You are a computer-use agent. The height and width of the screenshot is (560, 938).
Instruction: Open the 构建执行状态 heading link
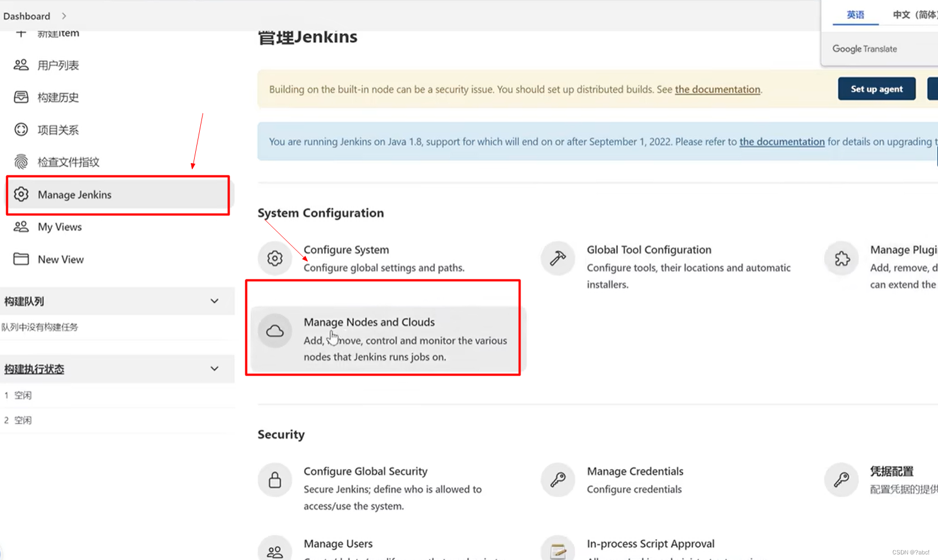click(34, 369)
